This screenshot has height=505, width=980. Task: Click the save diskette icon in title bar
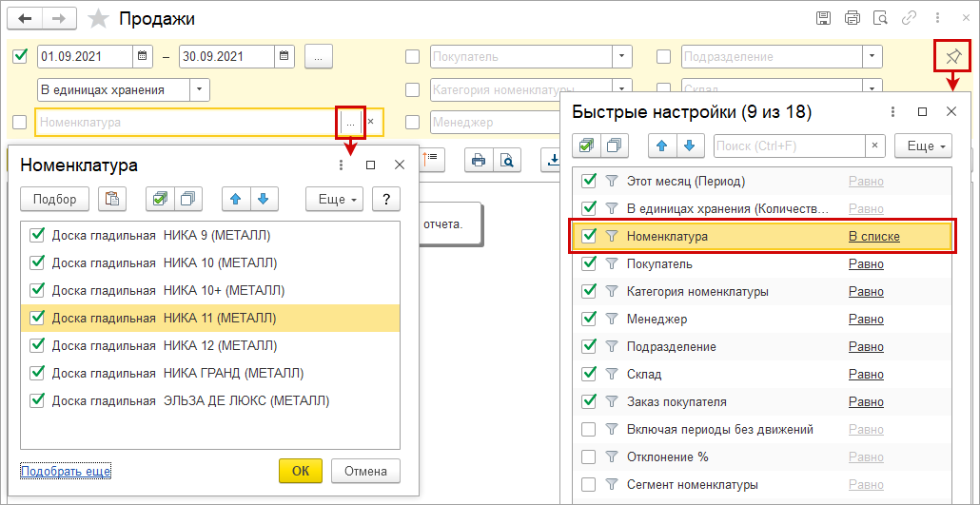tap(824, 18)
